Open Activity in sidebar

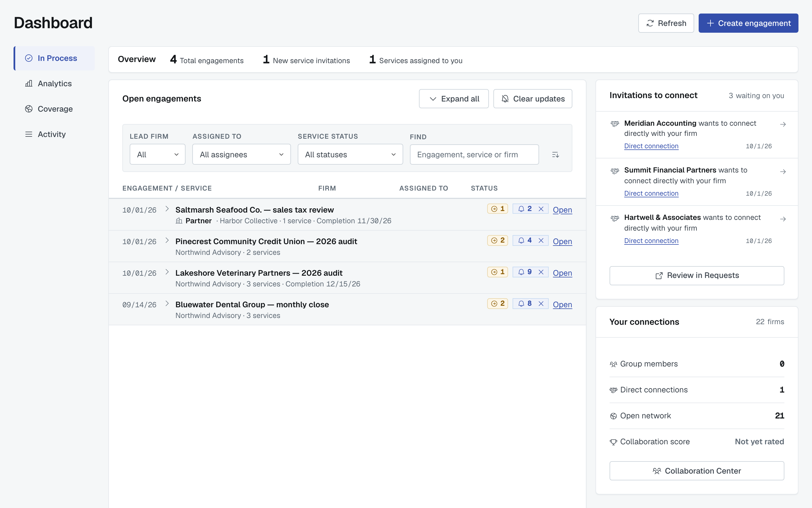(54, 134)
